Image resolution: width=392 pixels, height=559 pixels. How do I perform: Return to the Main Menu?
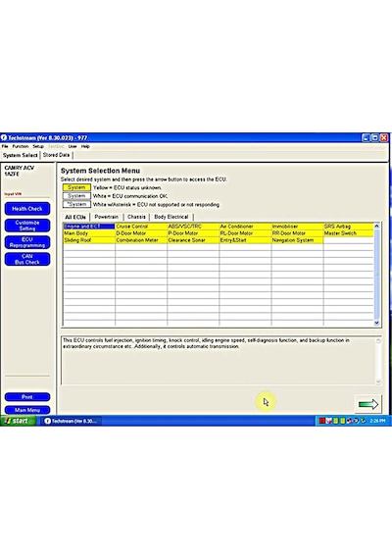[x=27, y=410]
